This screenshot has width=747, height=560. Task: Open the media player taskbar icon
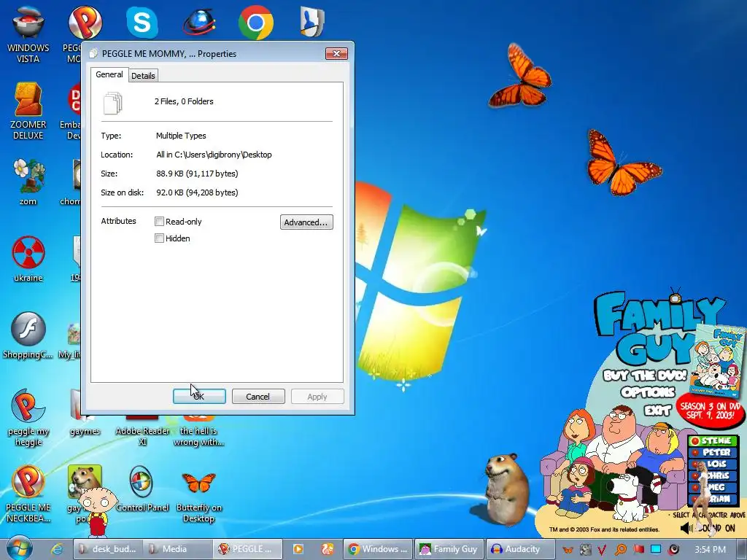298,549
